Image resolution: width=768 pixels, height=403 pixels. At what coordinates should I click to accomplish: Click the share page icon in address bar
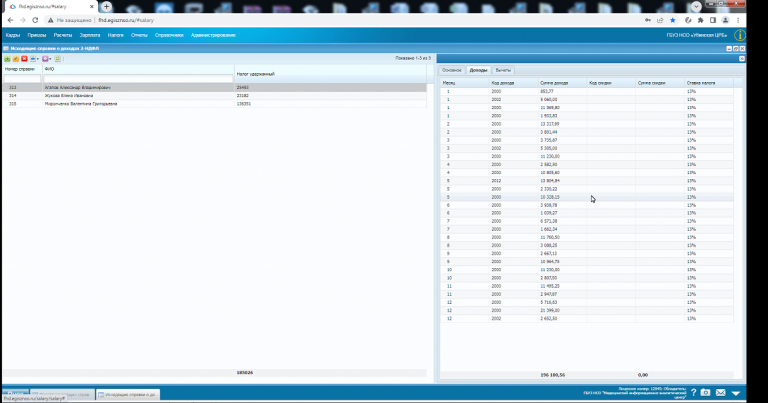(660, 20)
